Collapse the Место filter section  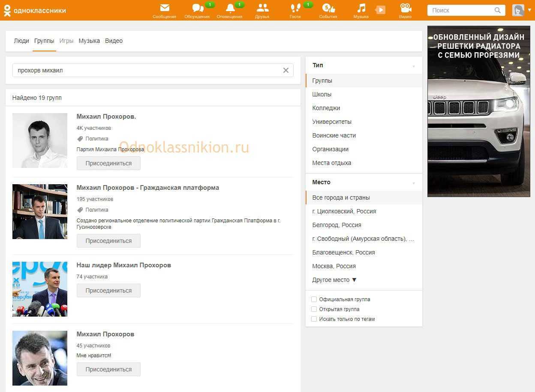coord(414,183)
